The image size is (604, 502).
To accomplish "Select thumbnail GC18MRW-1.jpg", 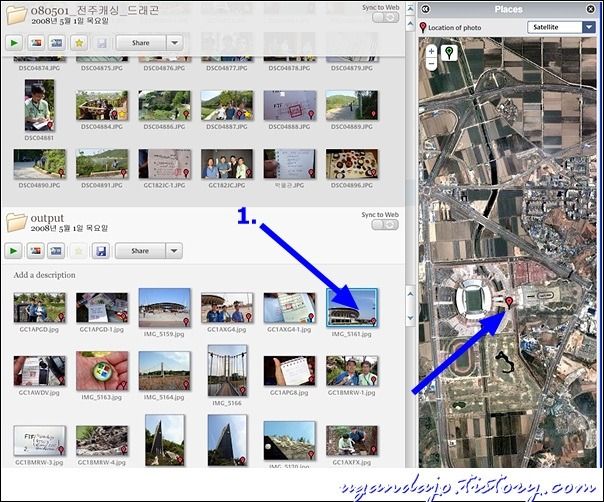I will tap(352, 371).
